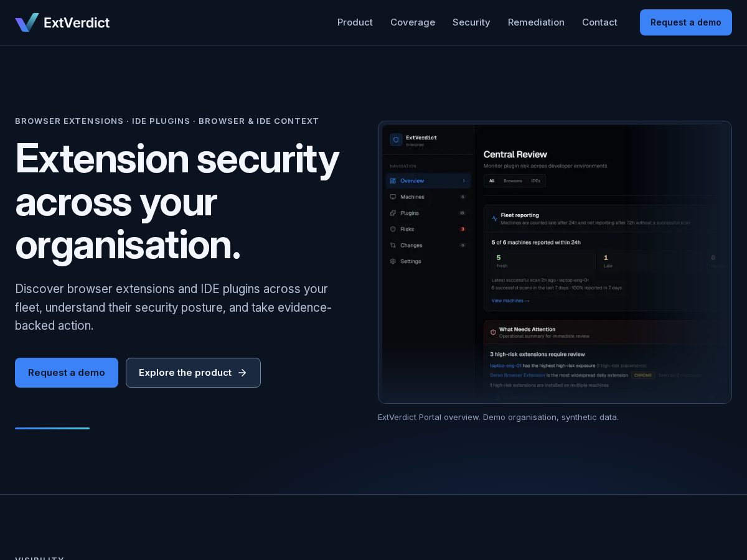Click the CHROME badge
The width and height of the screenshot is (747, 560).
(x=643, y=375)
